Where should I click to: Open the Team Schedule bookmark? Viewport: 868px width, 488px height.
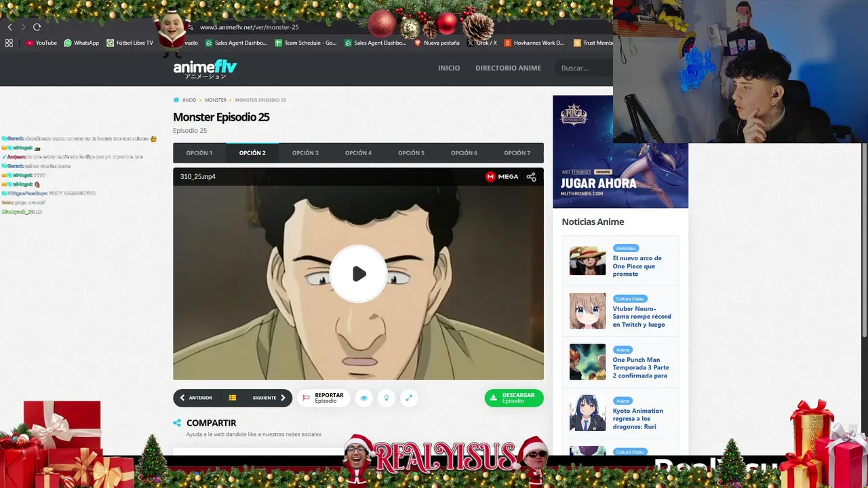point(305,43)
